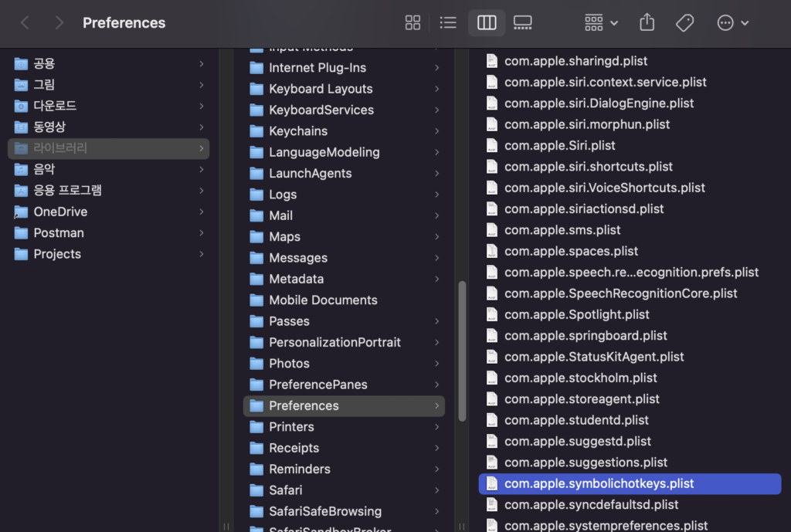791x532 pixels.
Task: Click the Share icon in toolbar
Action: click(647, 23)
